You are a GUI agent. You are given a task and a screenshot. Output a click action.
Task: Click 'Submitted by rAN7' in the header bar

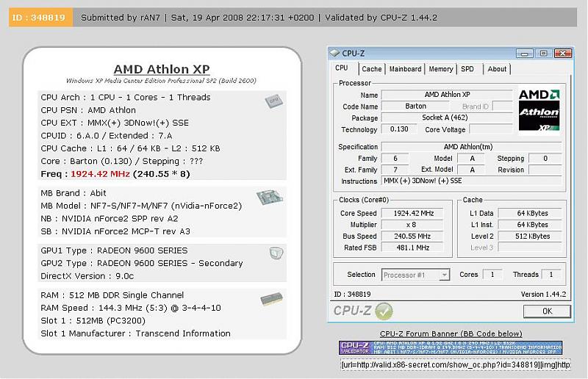coord(121,18)
